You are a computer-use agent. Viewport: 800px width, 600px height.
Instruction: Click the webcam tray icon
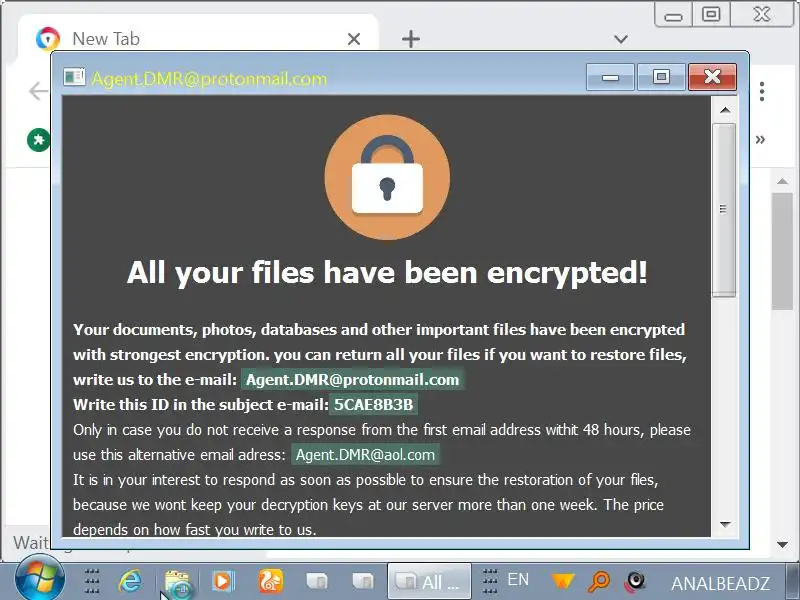tap(635, 581)
